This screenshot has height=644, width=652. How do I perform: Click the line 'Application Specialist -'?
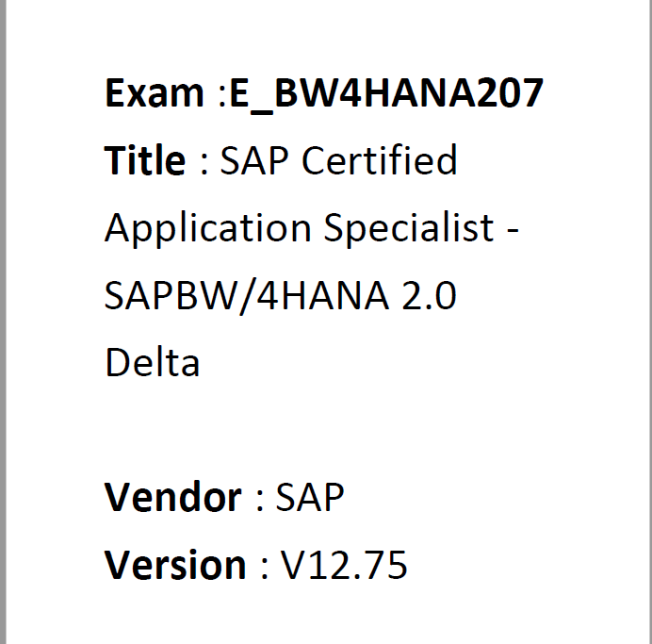312,229
